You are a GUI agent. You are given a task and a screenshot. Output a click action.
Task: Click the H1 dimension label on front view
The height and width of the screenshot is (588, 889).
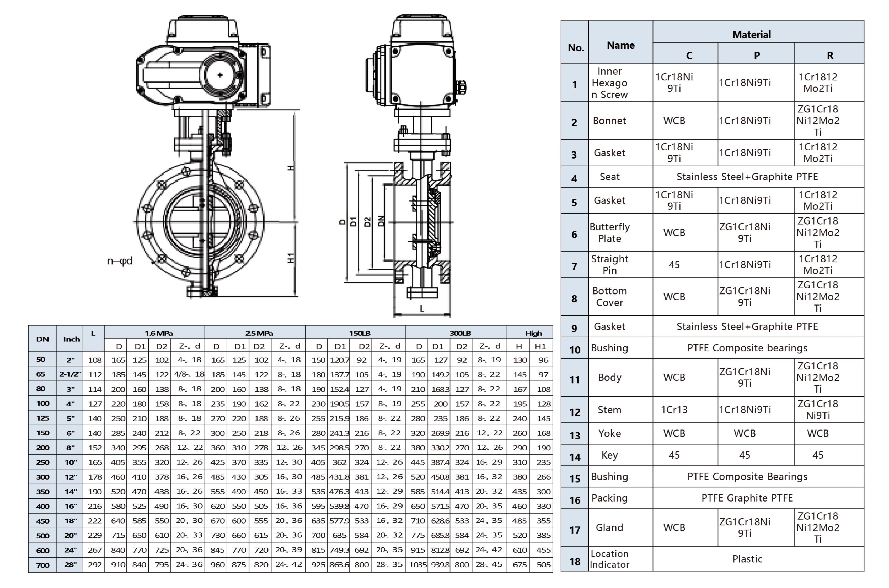[x=291, y=258]
